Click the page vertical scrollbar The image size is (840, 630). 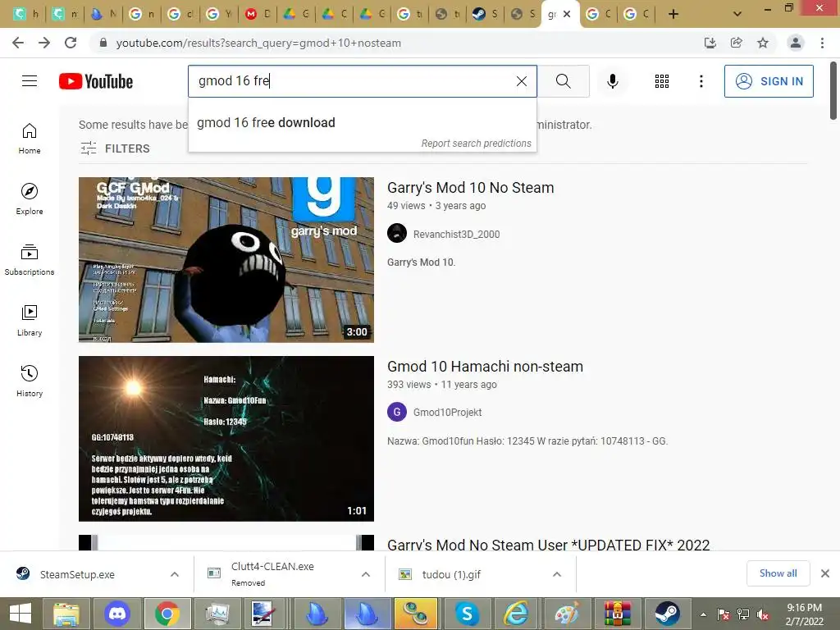coord(833,91)
